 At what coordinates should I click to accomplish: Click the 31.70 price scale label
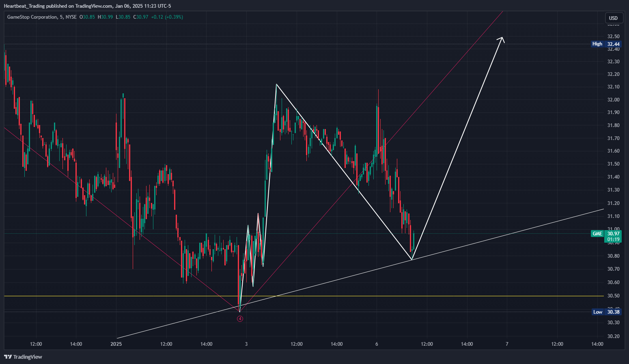tap(613, 138)
